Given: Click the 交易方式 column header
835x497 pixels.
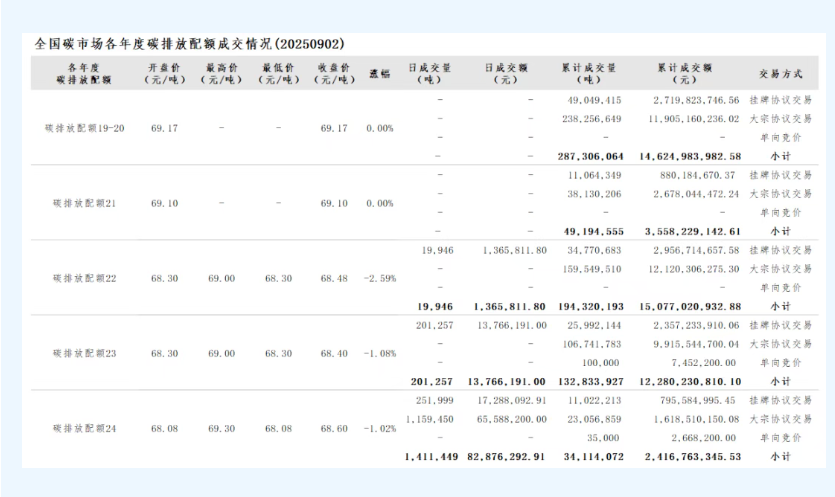Looking at the screenshot, I should (x=780, y=74).
